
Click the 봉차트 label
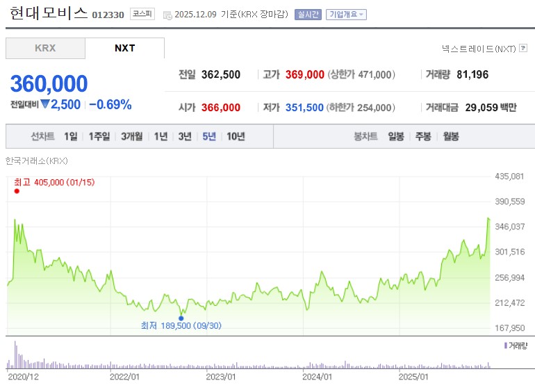pos(365,136)
